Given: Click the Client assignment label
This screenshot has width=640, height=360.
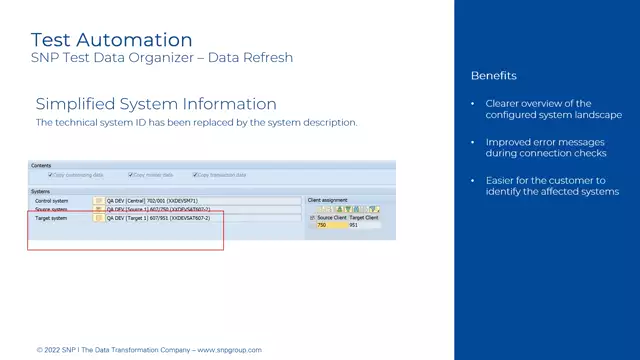Looking at the screenshot, I should (x=327, y=200).
